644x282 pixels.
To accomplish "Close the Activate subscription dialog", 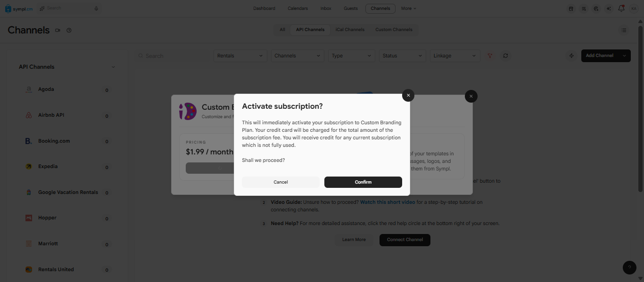I will (408, 95).
